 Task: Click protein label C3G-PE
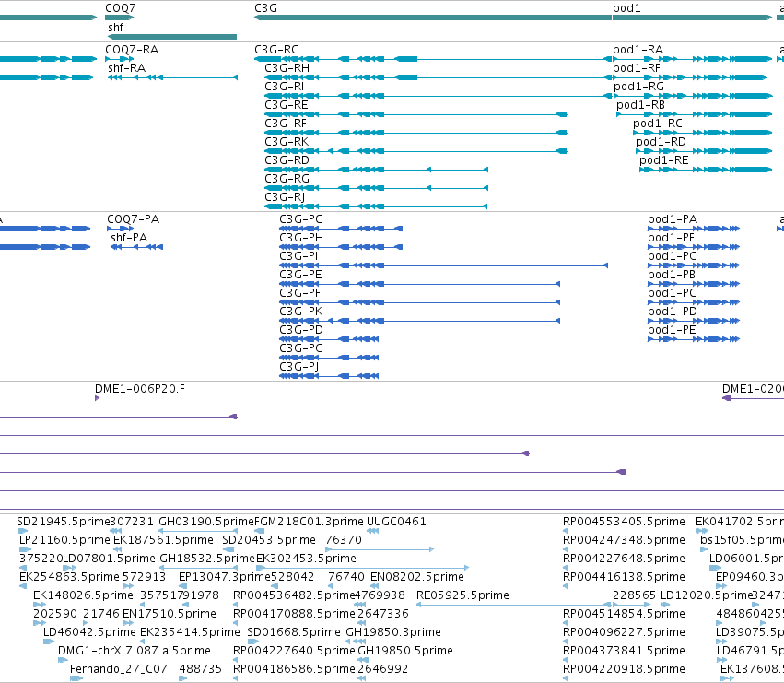click(x=300, y=275)
